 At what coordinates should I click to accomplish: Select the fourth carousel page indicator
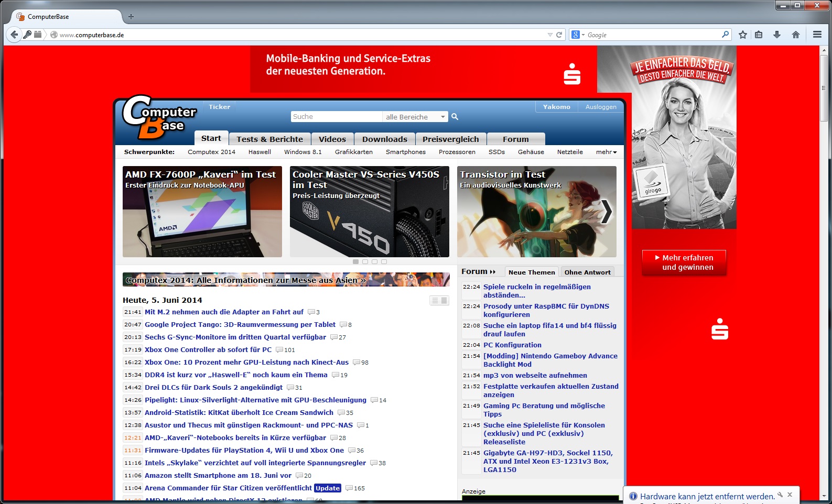384,261
